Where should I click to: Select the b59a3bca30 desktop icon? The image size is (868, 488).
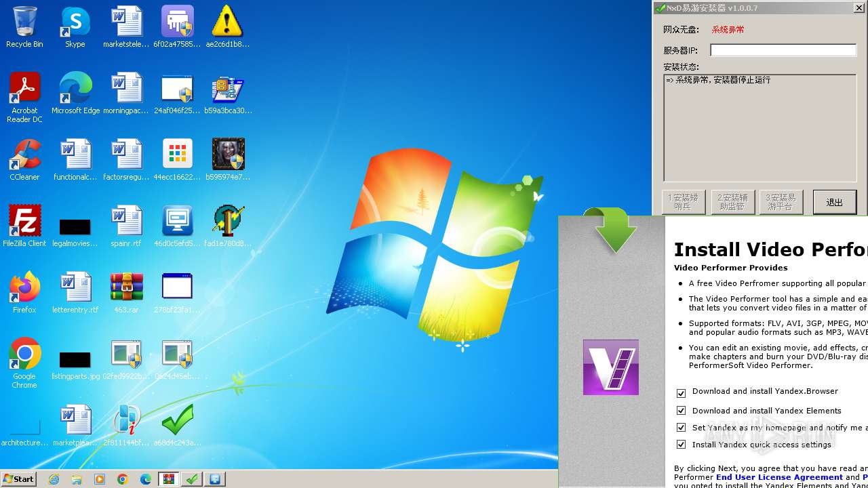coord(228,94)
